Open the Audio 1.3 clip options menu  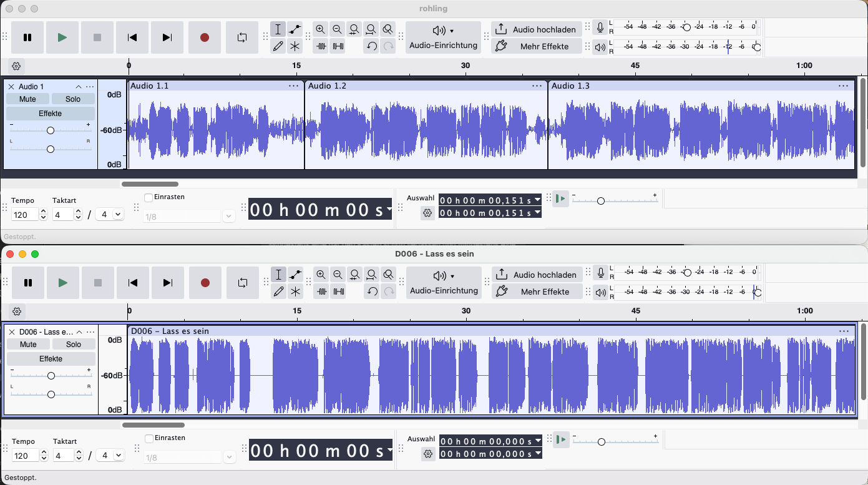coord(844,86)
